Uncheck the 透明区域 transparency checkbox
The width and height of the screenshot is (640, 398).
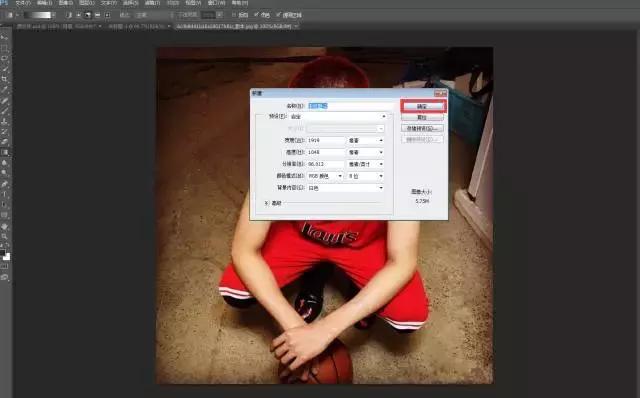pos(278,15)
